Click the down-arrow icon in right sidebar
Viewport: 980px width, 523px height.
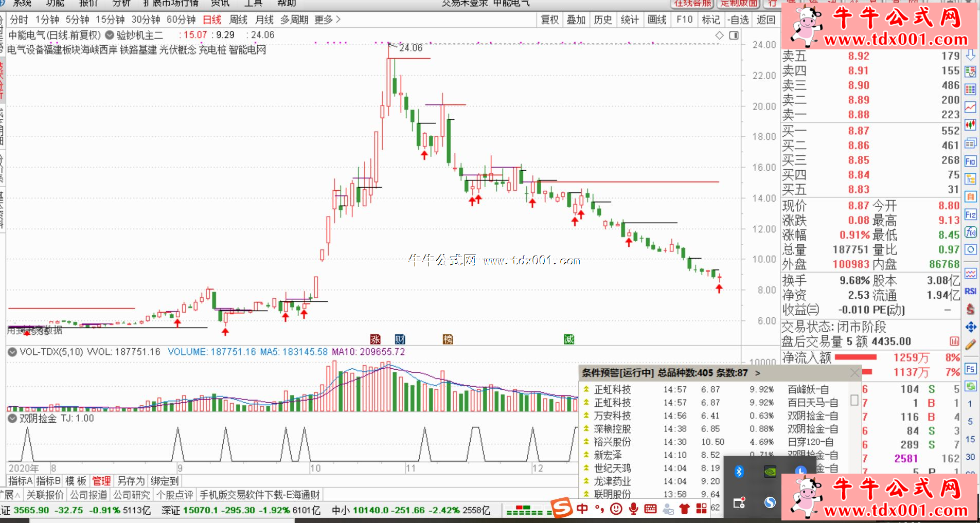click(x=970, y=55)
